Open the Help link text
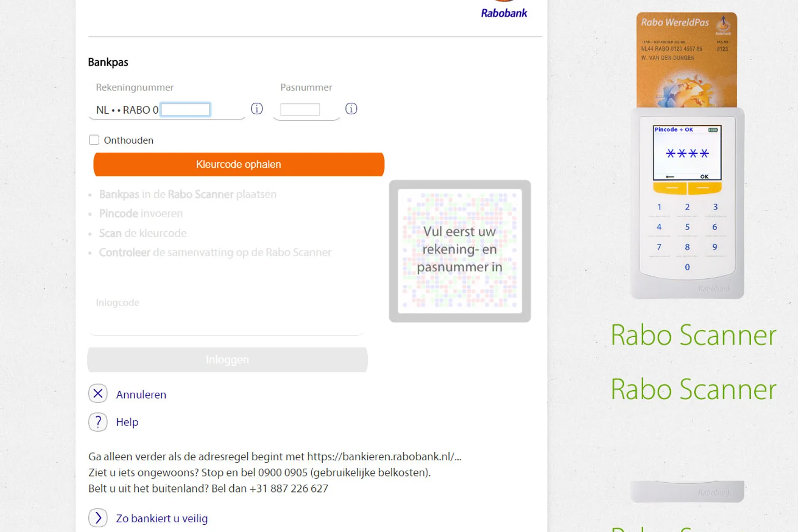This screenshot has width=798, height=532. [x=127, y=422]
